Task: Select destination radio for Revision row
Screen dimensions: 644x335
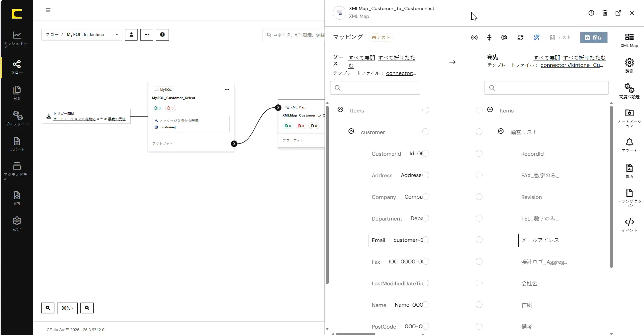Action: (x=479, y=197)
